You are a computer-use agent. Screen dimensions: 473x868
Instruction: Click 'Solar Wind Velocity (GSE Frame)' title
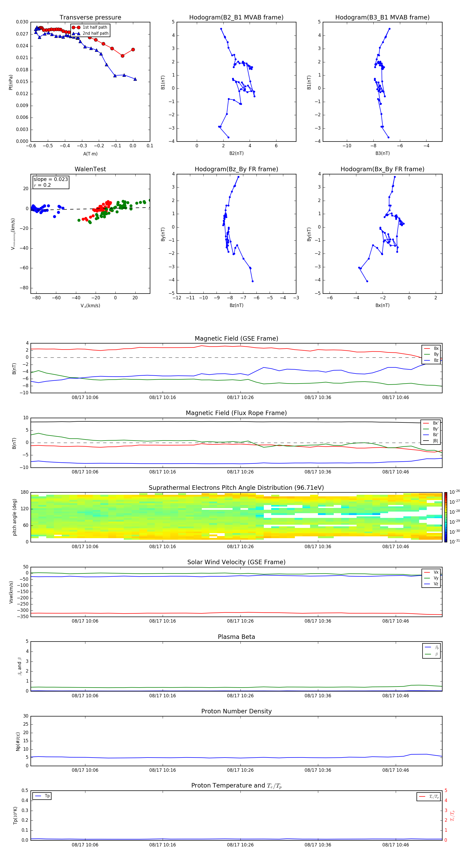coord(236,562)
